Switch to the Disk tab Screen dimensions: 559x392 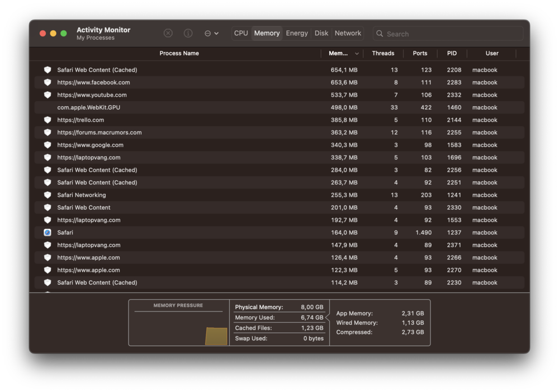point(321,33)
